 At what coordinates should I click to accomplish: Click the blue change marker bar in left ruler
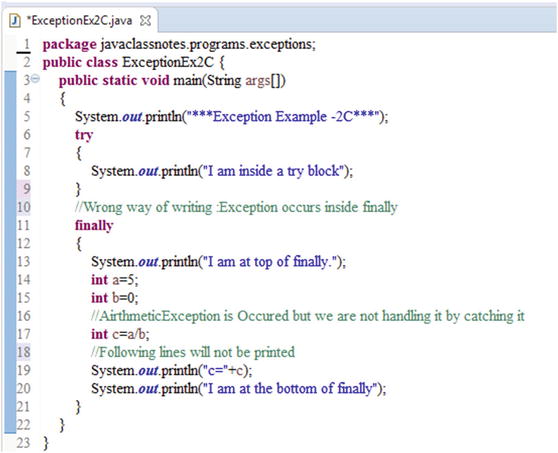click(x=10, y=252)
